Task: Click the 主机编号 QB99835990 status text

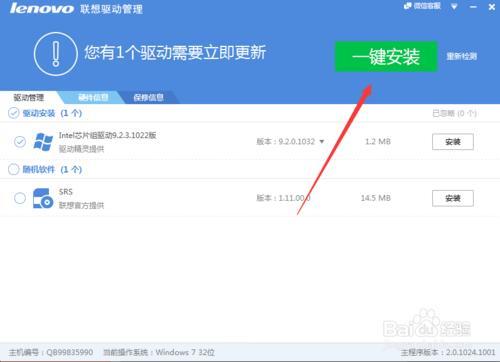Action: point(51,352)
